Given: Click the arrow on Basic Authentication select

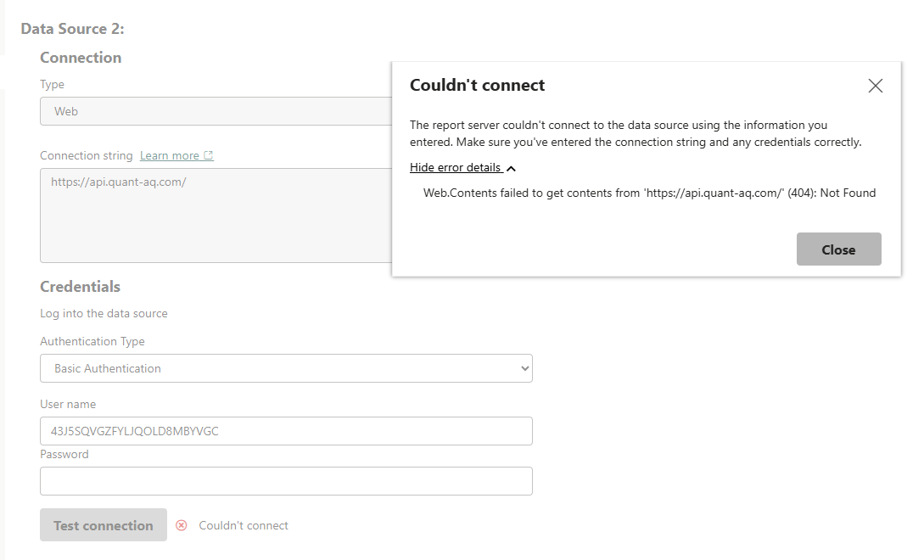Looking at the screenshot, I should (524, 368).
